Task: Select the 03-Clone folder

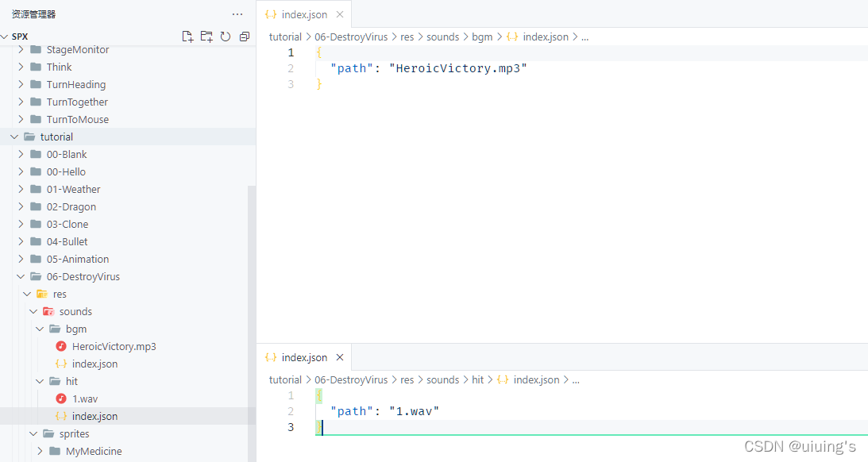Action: (x=128, y=224)
